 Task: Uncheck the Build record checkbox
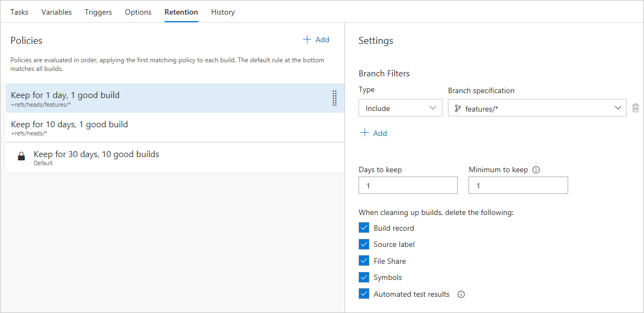pyautogui.click(x=364, y=228)
